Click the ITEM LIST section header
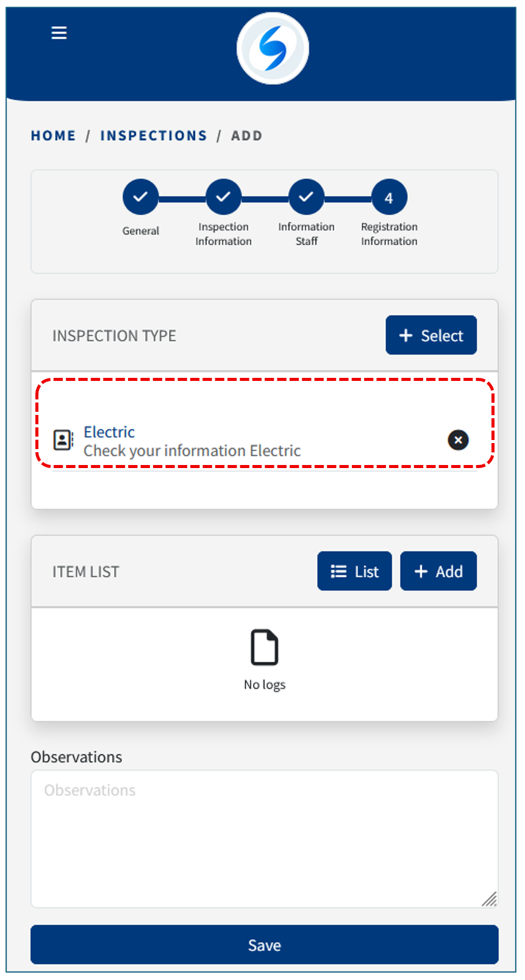Screen dimensions: 525x980 [x=86, y=572]
